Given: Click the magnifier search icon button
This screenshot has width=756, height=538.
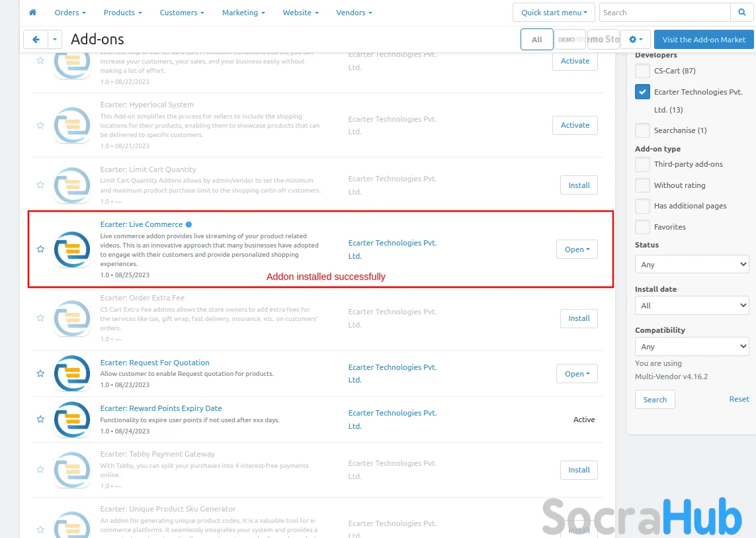Looking at the screenshot, I should (741, 13).
